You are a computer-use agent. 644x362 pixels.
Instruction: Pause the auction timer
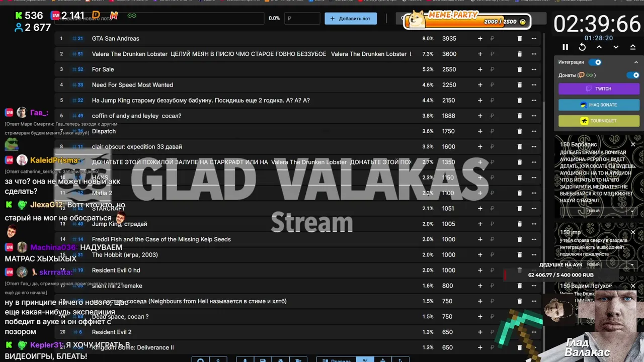pyautogui.click(x=565, y=47)
